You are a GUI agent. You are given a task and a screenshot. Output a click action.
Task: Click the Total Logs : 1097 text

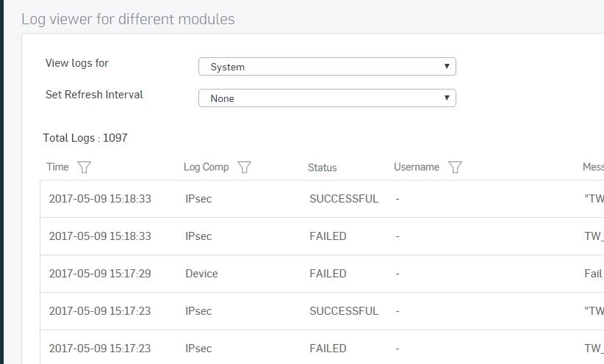click(x=85, y=138)
